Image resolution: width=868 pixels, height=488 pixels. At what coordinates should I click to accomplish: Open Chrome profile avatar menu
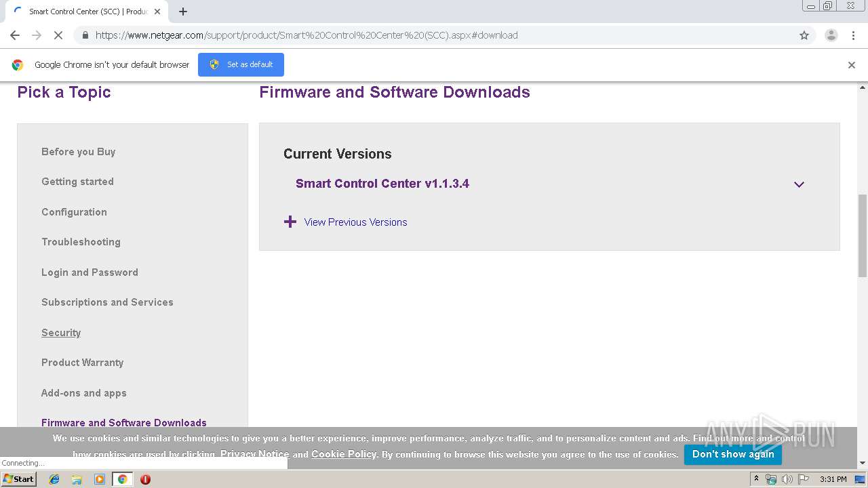pos(831,35)
